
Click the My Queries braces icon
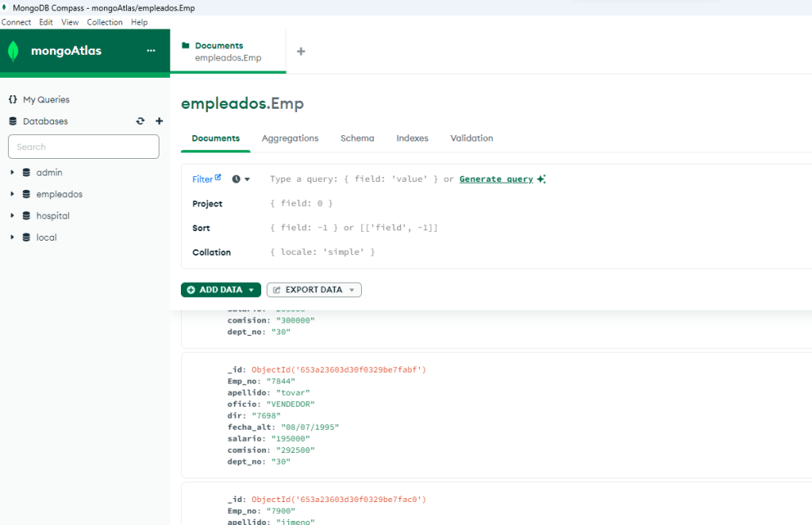[x=13, y=100]
